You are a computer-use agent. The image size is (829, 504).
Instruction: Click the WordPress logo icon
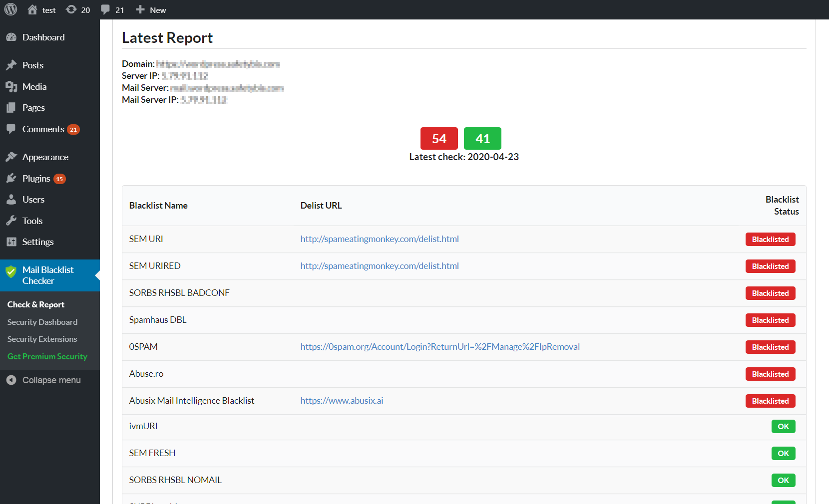tap(10, 9)
